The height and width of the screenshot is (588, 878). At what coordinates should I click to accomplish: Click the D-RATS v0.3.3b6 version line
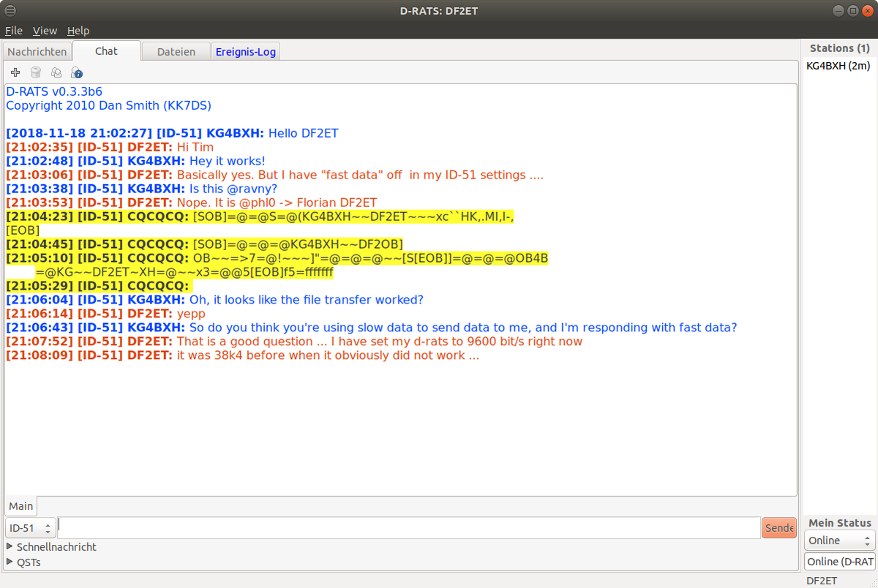pos(54,92)
